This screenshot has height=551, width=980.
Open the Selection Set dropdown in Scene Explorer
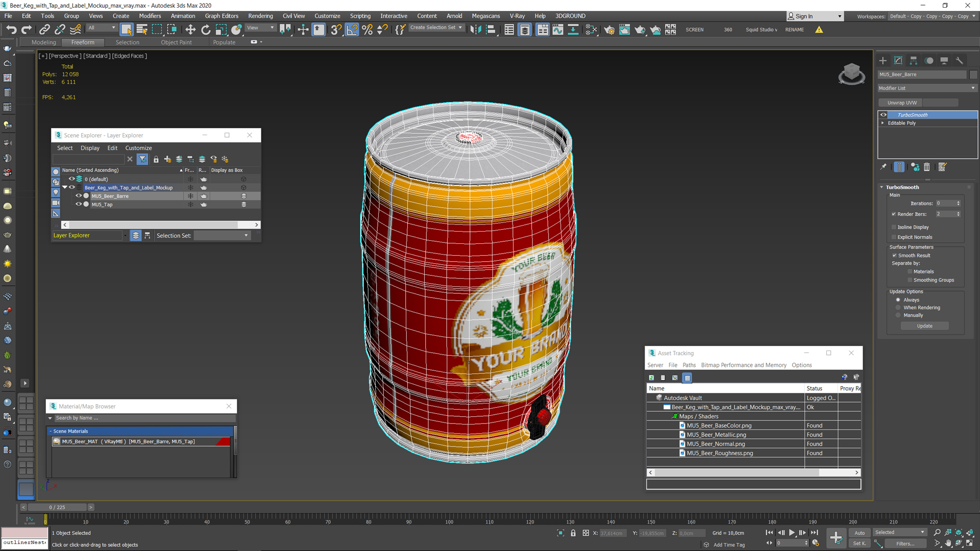tap(222, 235)
